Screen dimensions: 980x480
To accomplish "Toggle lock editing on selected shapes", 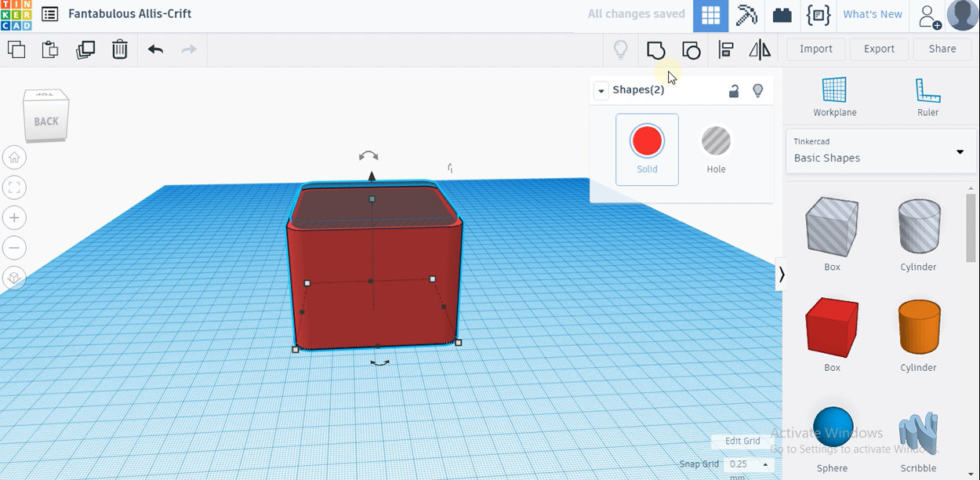I will click(x=734, y=91).
